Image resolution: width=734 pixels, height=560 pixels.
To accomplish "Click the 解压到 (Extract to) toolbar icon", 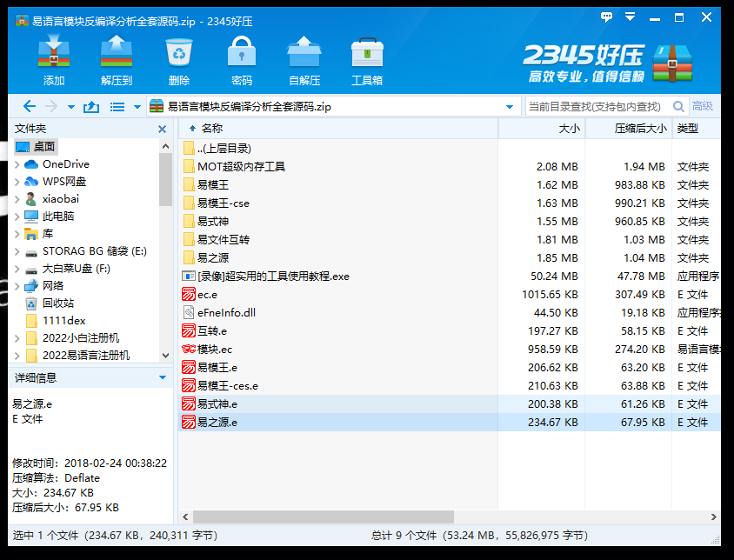I will [117, 51].
